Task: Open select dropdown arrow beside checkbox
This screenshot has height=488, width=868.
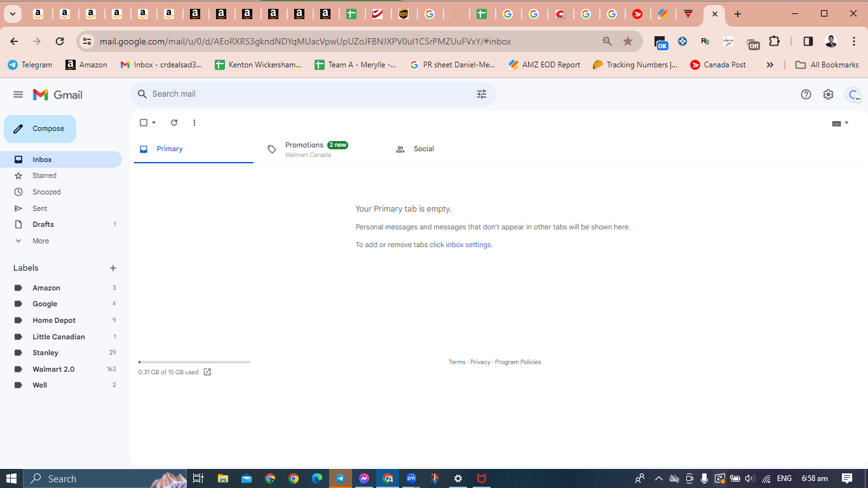Action: [154, 123]
